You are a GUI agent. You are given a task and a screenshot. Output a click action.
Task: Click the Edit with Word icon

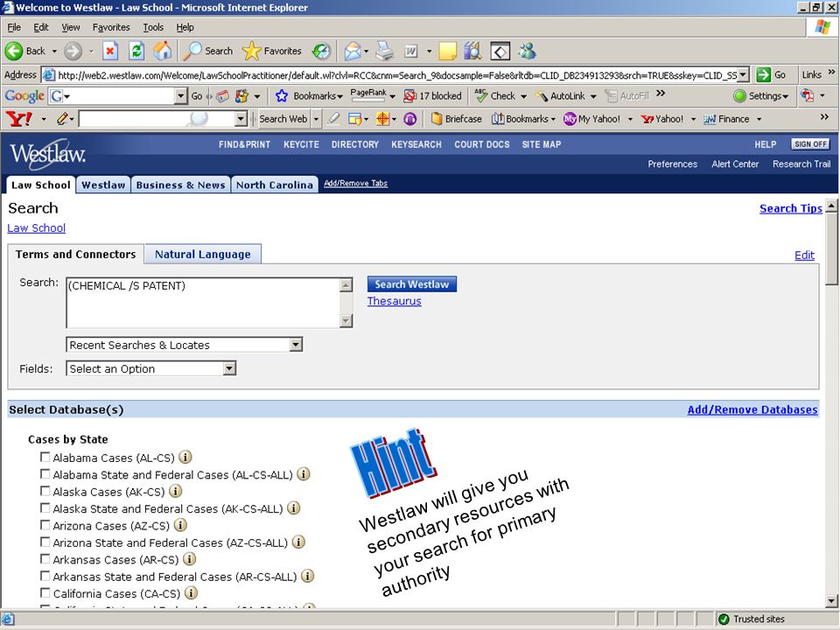point(410,52)
